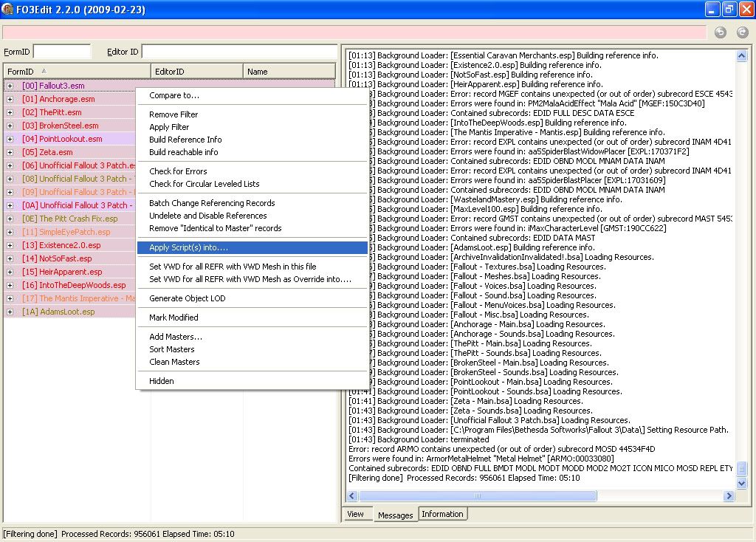The height and width of the screenshot is (542, 756).
Task: Restore down the FO3Edit window
Action: tap(729, 9)
